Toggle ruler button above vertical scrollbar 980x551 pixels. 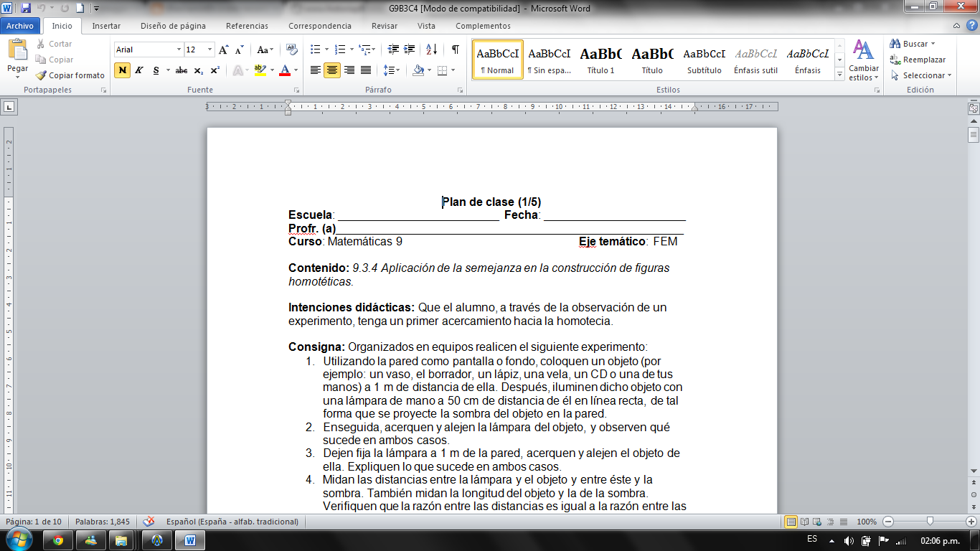click(x=974, y=109)
